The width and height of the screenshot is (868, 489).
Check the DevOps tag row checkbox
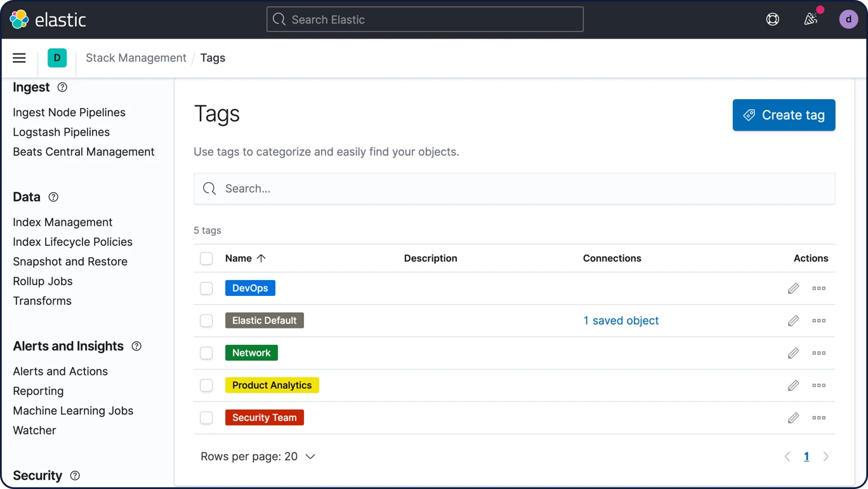click(206, 288)
